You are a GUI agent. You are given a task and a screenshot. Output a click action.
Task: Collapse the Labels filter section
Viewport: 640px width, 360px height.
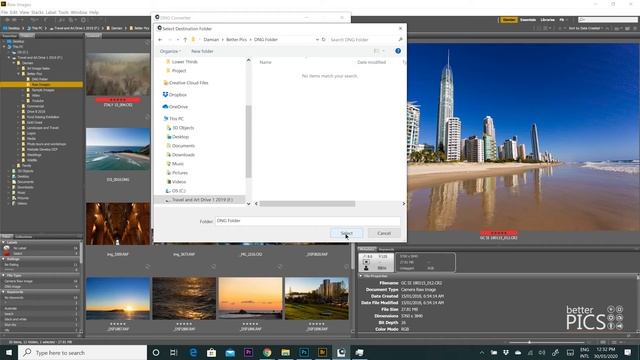(3, 242)
